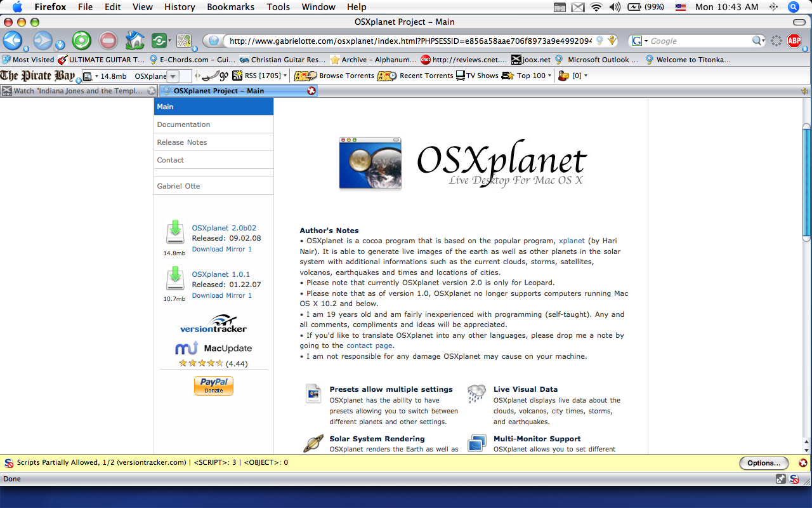The width and height of the screenshot is (812, 508).
Task: Follow the contact page link
Action: [x=370, y=345]
